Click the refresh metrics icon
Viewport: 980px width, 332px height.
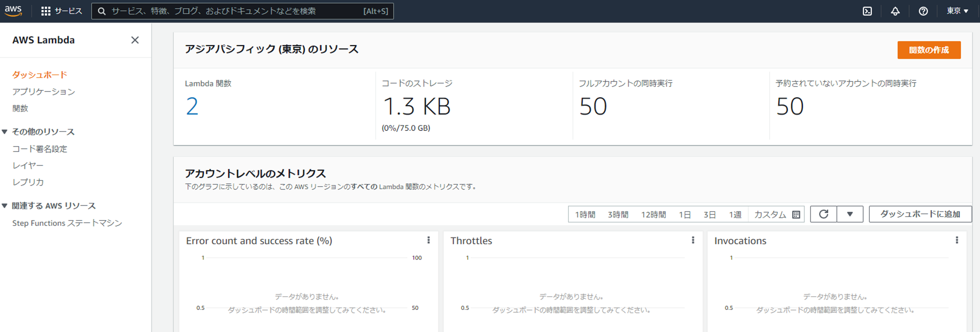pyautogui.click(x=823, y=214)
